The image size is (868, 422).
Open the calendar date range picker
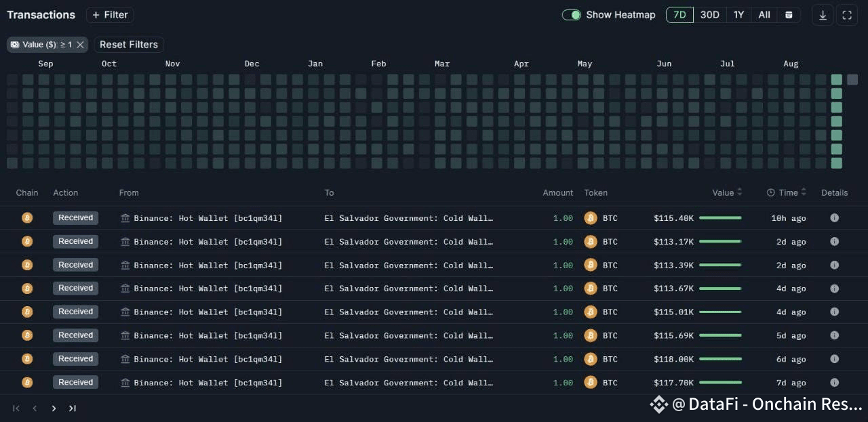(789, 15)
